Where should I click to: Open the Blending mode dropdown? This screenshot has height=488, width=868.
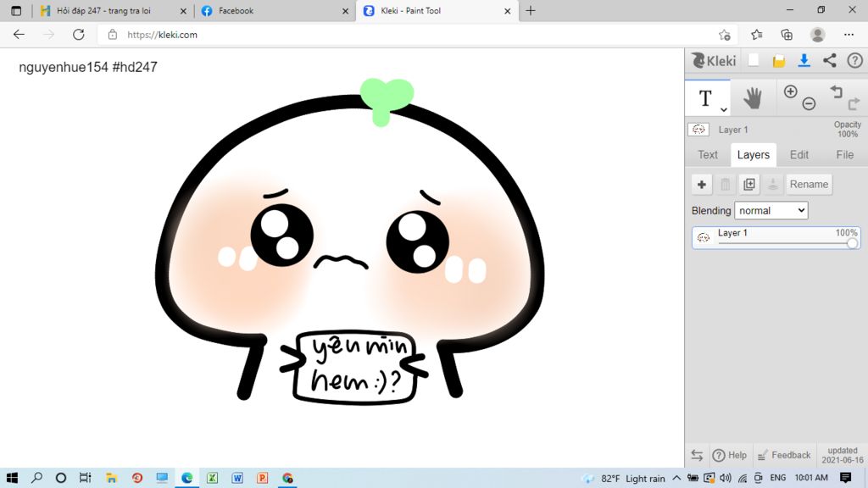pos(771,210)
